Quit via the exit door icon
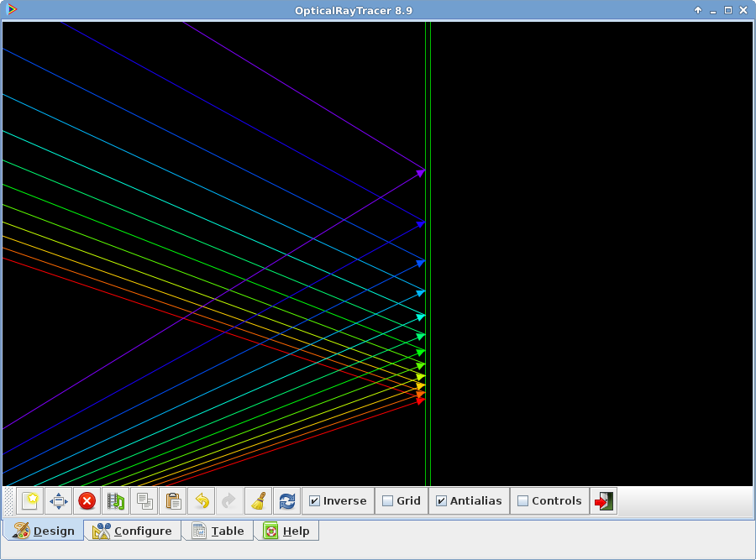This screenshot has width=756, height=560. [x=604, y=500]
